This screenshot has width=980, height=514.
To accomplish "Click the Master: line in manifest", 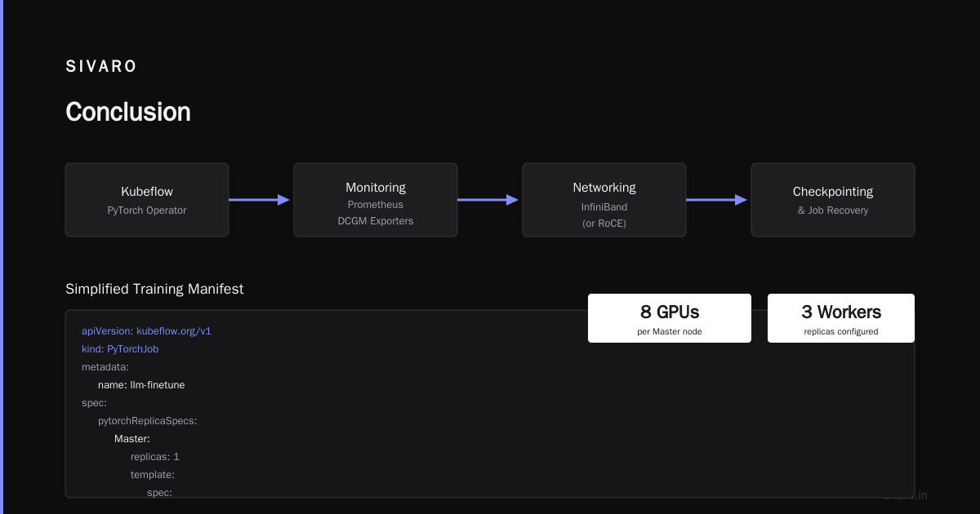I will (x=132, y=439).
